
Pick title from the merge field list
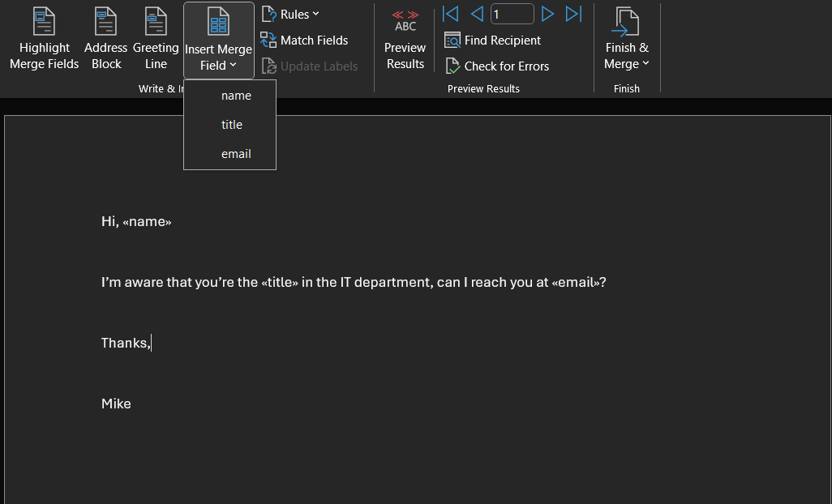[x=232, y=124]
